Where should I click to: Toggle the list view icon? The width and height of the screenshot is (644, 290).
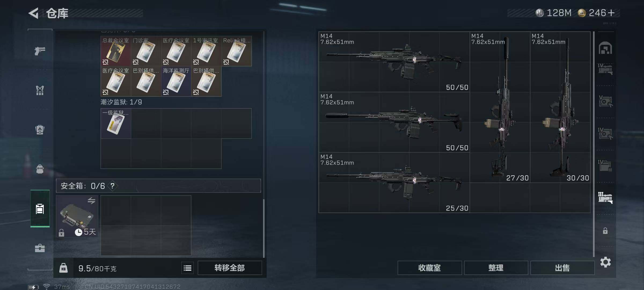187,268
